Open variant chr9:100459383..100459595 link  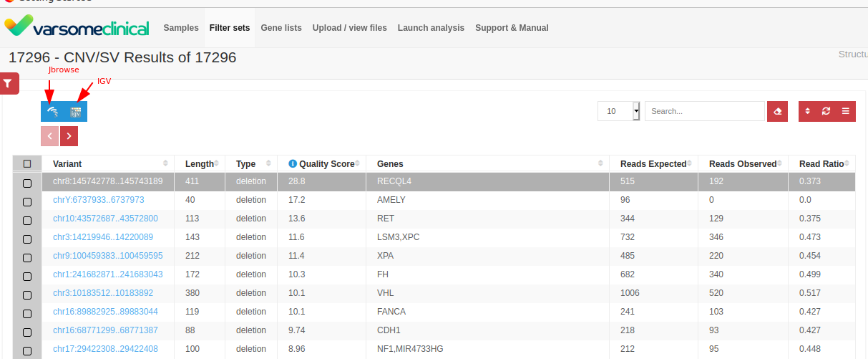coord(108,256)
